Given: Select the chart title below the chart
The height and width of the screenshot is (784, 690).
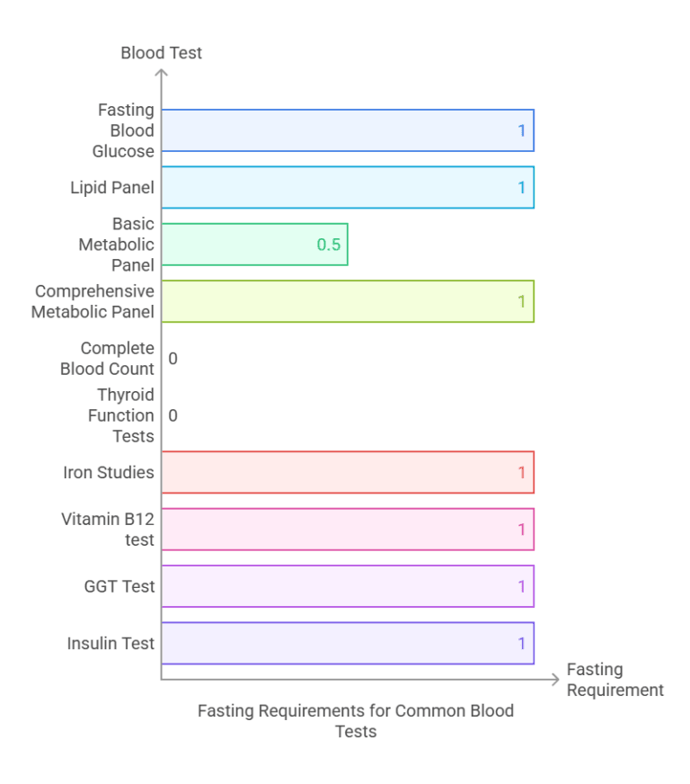Looking at the screenshot, I should pyautogui.click(x=356, y=720).
